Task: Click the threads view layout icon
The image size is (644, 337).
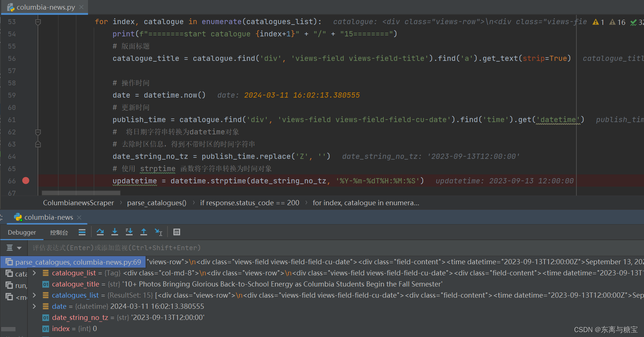Action: pos(82,232)
